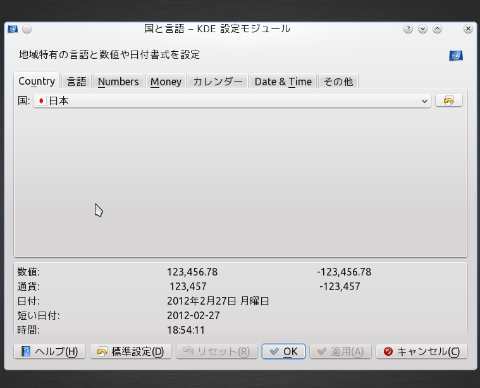
Task: Click the heading 地域特有の言語と数値や日付書式を設定
Action: pos(109,55)
